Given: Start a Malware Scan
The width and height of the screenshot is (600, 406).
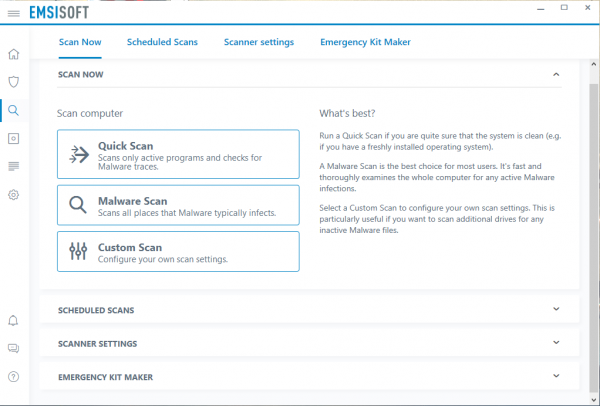Looking at the screenshot, I should coord(178,205).
